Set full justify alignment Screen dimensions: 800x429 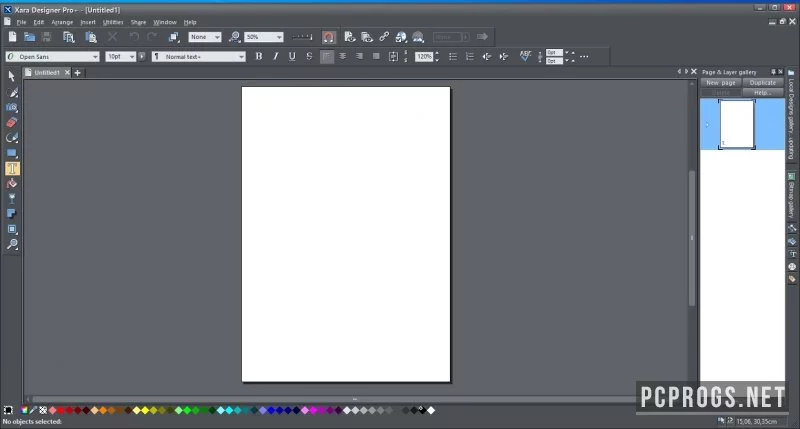377,56
